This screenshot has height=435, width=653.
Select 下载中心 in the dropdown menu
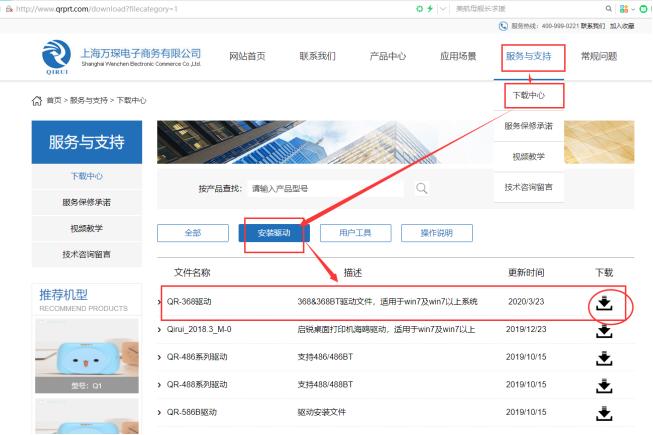point(529,95)
